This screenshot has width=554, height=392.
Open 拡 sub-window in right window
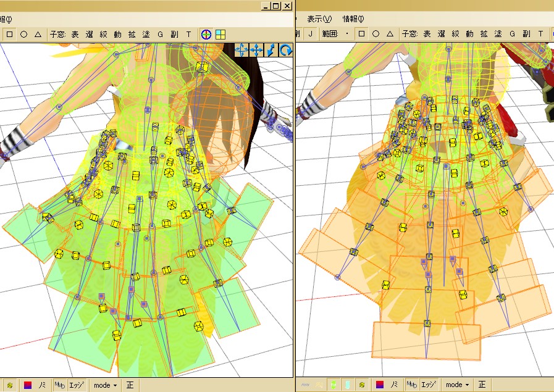(x=484, y=34)
